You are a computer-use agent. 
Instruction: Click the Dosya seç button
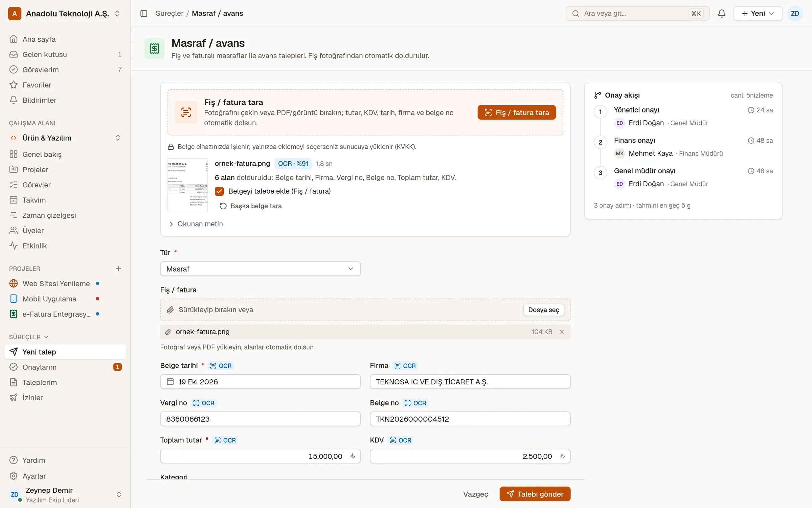tap(543, 310)
